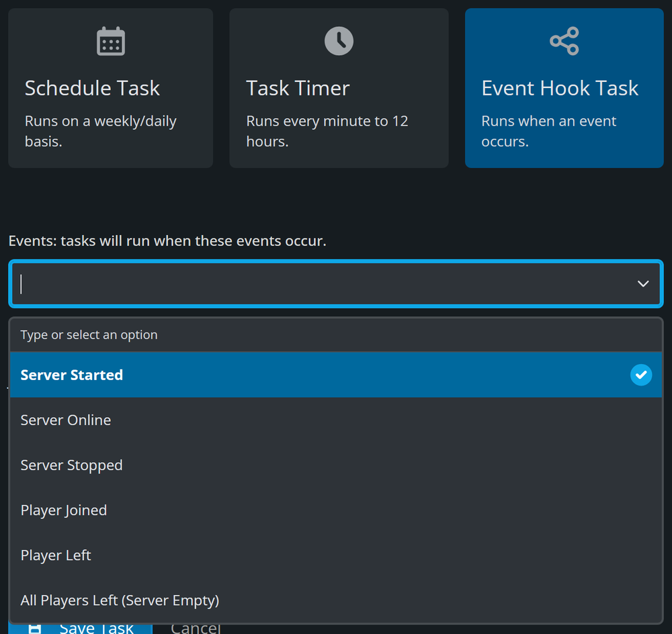Pick the Event Hook Task card
672x634 pixels.
click(x=564, y=88)
